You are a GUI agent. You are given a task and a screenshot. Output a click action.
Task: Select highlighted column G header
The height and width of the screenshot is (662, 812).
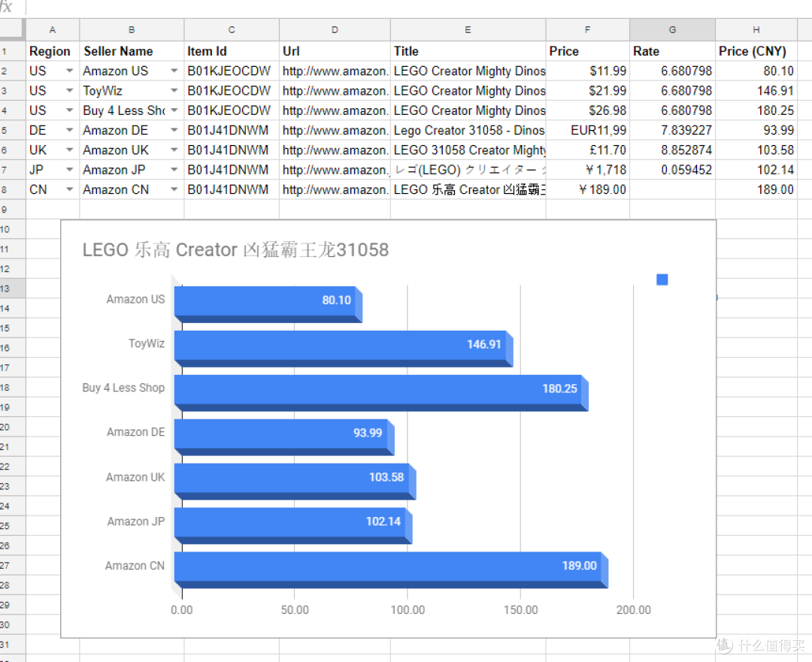tap(673, 30)
